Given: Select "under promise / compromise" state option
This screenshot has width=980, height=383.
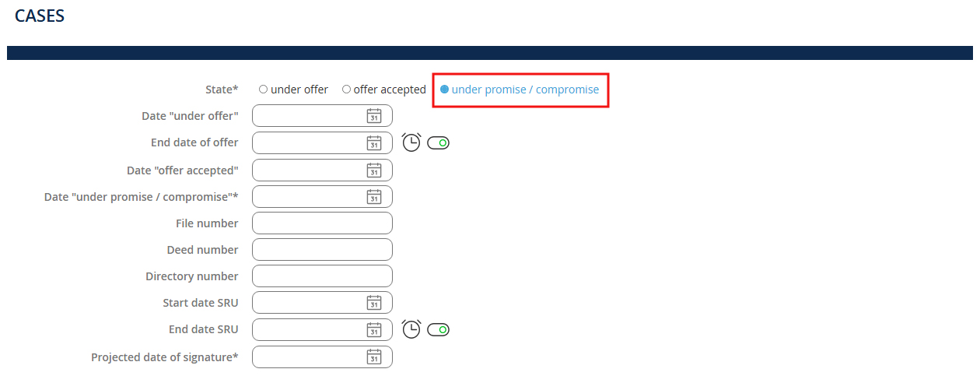Looking at the screenshot, I should pyautogui.click(x=445, y=90).
